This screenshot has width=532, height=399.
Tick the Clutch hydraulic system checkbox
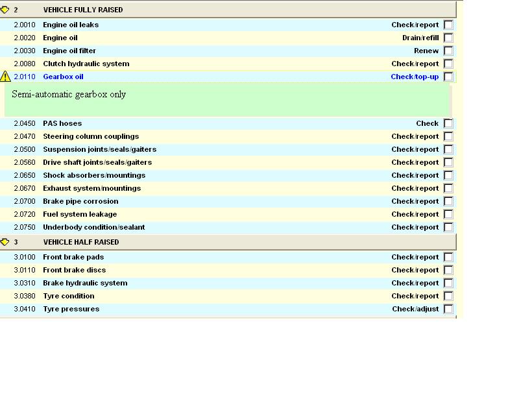point(448,64)
